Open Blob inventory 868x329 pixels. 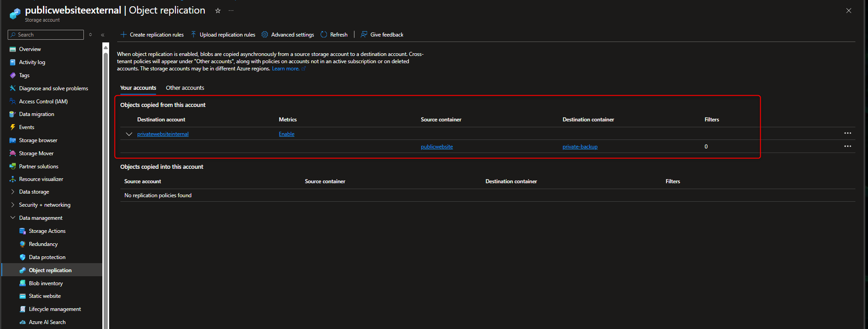coord(46,283)
